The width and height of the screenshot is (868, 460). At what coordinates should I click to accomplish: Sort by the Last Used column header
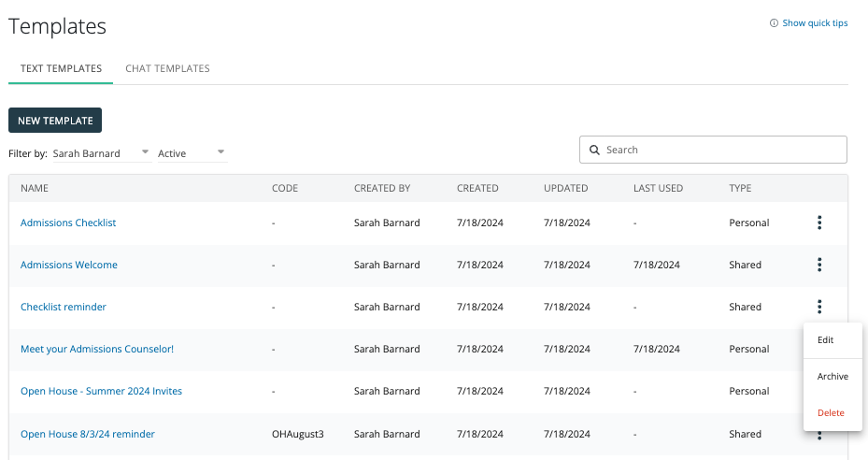point(658,188)
